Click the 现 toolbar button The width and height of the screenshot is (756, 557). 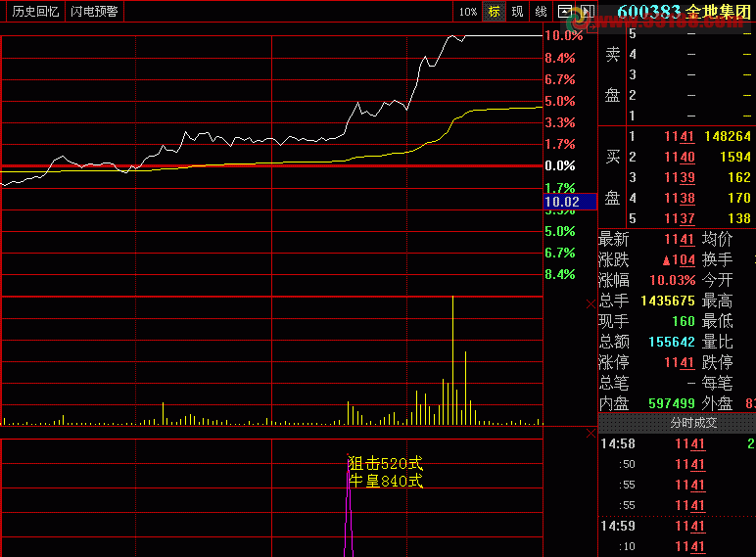517,12
